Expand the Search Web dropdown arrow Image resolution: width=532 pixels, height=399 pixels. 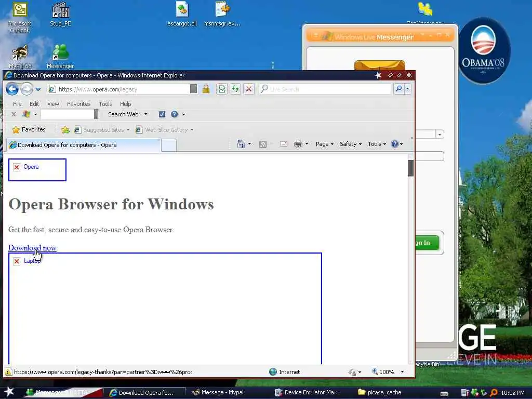(145, 114)
